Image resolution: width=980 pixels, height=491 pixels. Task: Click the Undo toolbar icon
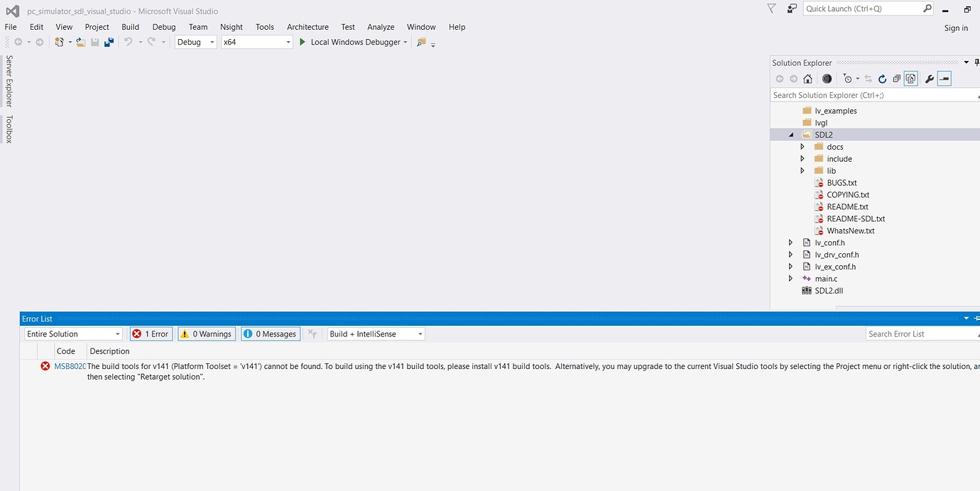(x=129, y=42)
